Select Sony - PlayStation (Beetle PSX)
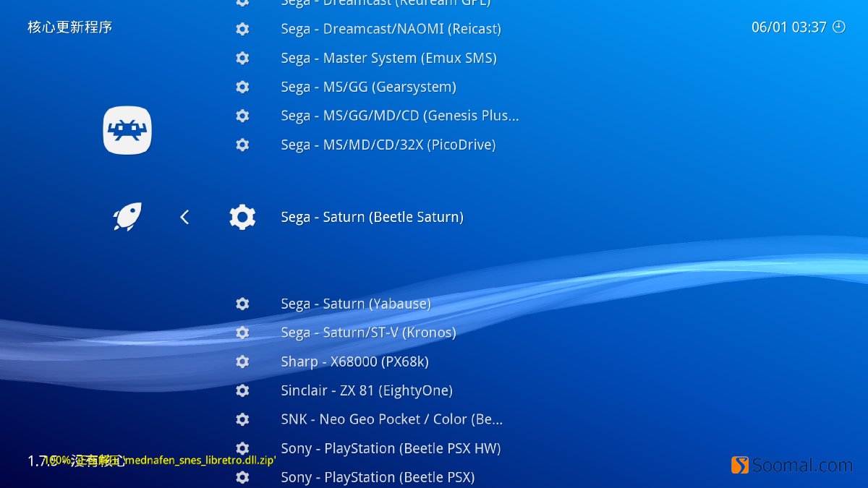868x488 pixels. pos(378,477)
